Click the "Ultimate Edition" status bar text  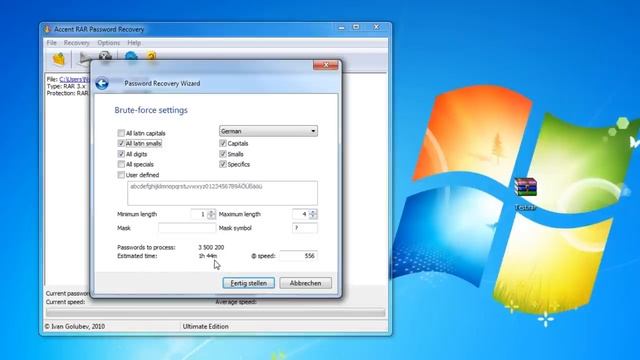click(205, 326)
